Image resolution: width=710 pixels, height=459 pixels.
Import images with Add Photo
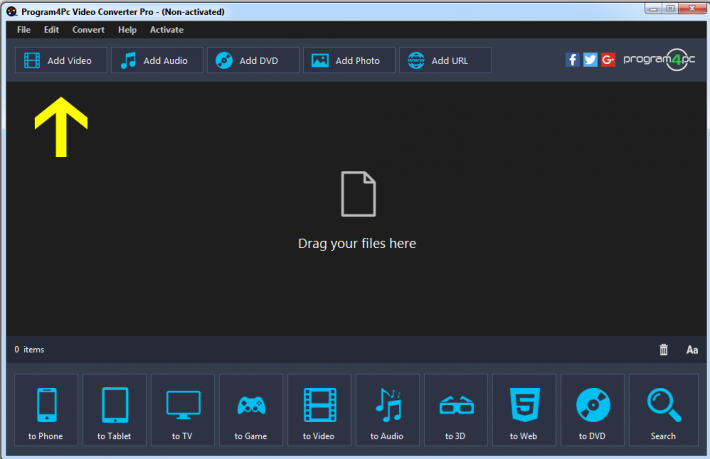point(349,60)
